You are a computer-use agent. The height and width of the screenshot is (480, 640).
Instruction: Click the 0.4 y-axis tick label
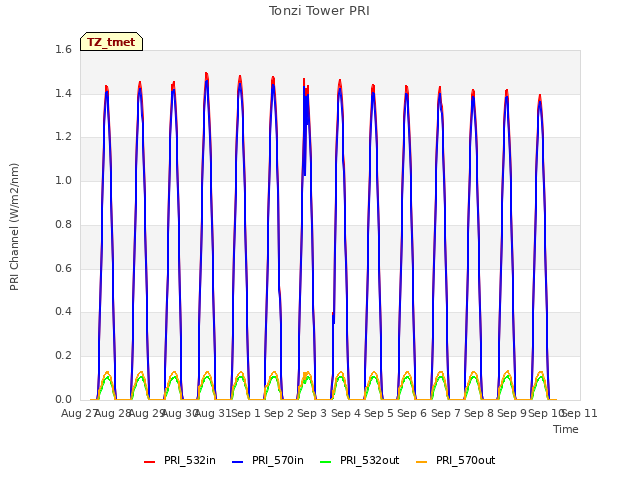click(63, 312)
